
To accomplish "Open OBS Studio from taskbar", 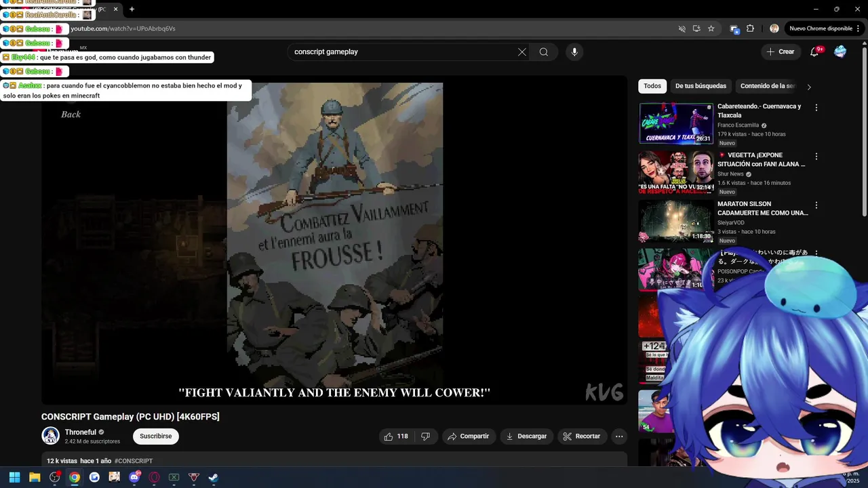I will [54, 477].
